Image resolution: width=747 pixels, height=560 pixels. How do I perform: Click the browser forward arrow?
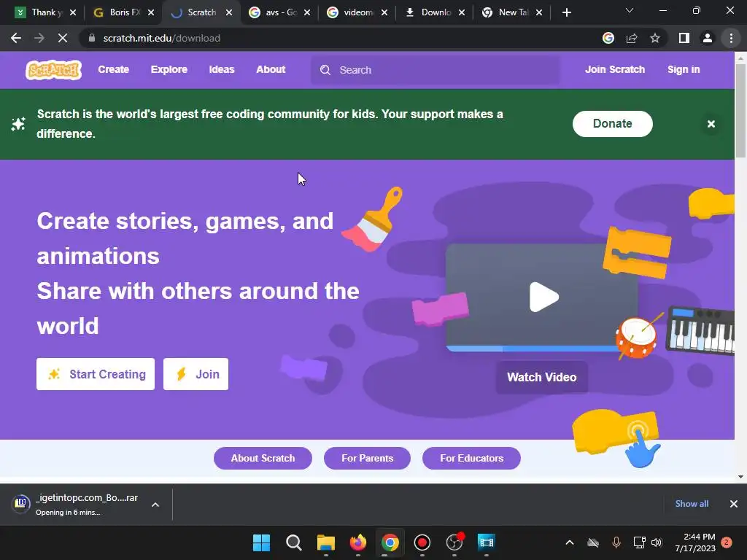(x=39, y=38)
